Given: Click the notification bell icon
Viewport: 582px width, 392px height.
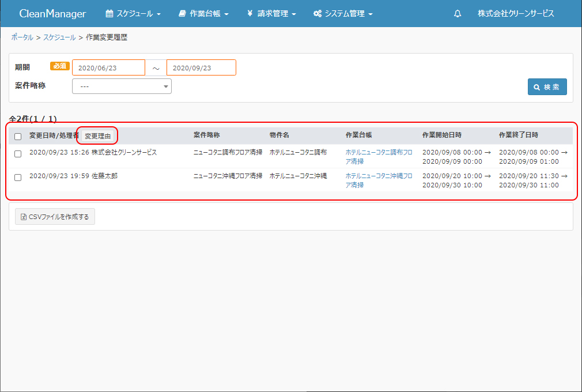Looking at the screenshot, I should (x=458, y=14).
